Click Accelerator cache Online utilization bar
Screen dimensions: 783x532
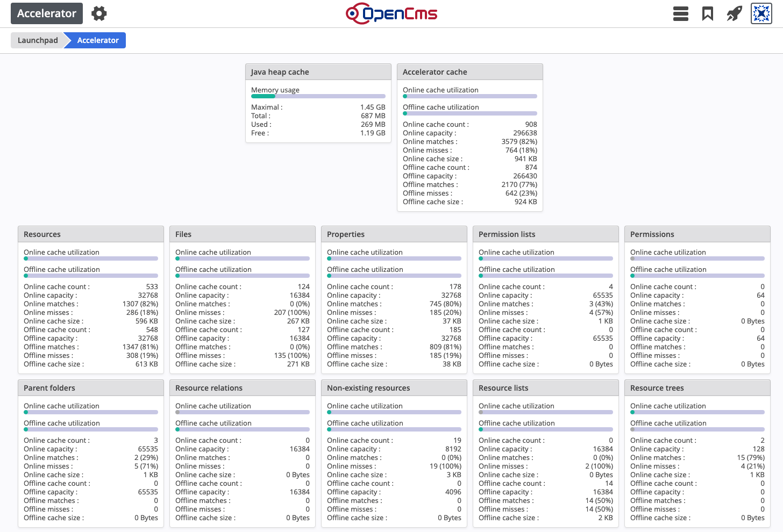coord(470,96)
